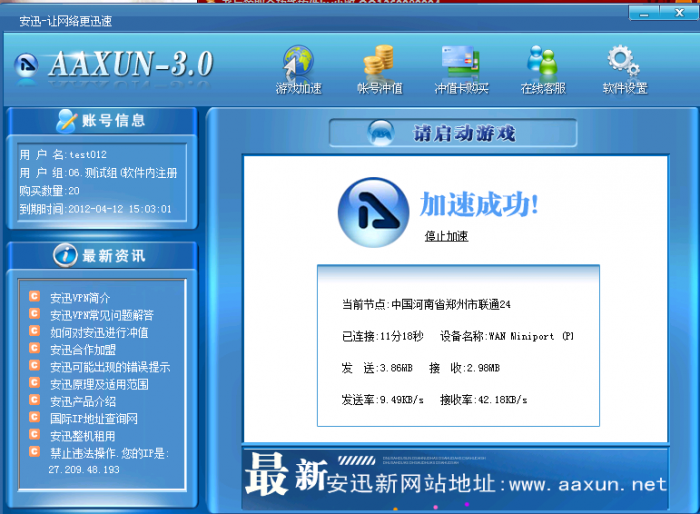This screenshot has height=514, width=700.
Task: Click the 加速成功! heading text
Action: 479,205
